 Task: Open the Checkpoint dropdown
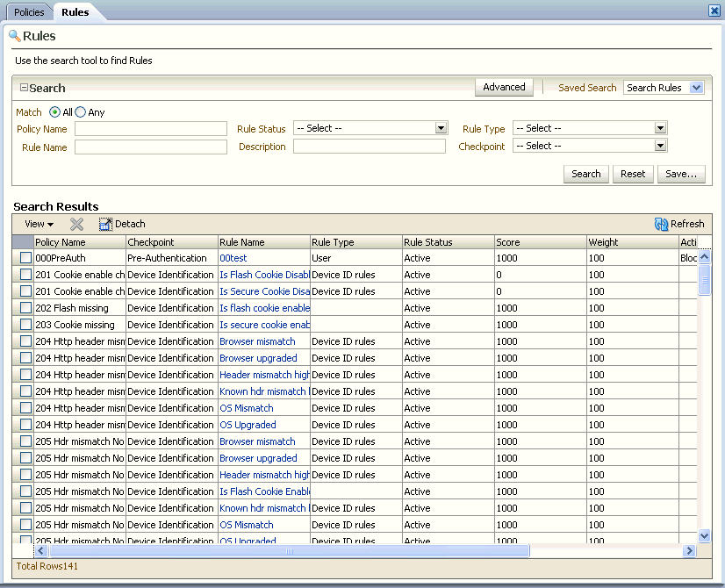(x=660, y=146)
